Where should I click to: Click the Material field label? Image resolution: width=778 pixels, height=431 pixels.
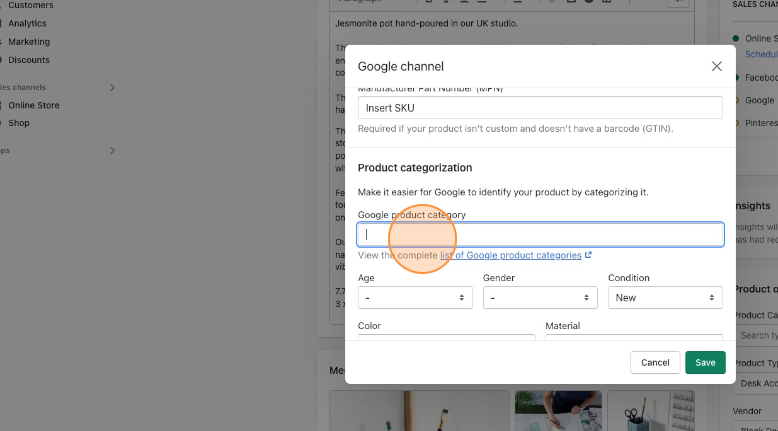(563, 326)
